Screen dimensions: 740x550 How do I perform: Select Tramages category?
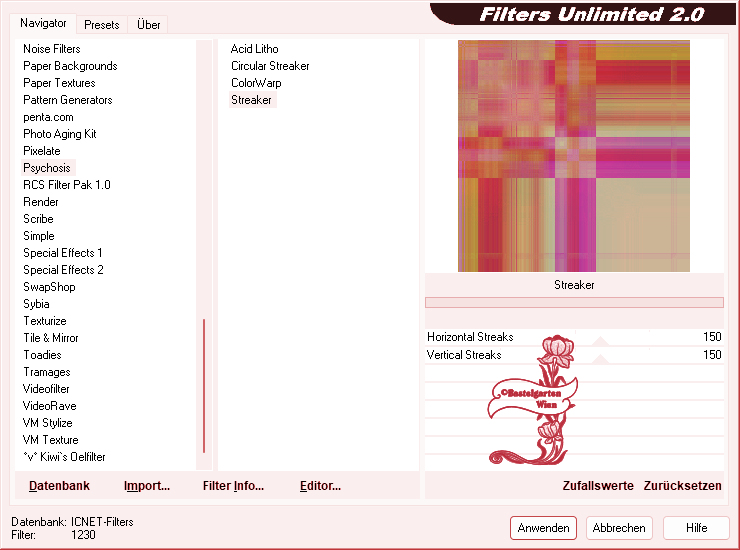tap(47, 372)
